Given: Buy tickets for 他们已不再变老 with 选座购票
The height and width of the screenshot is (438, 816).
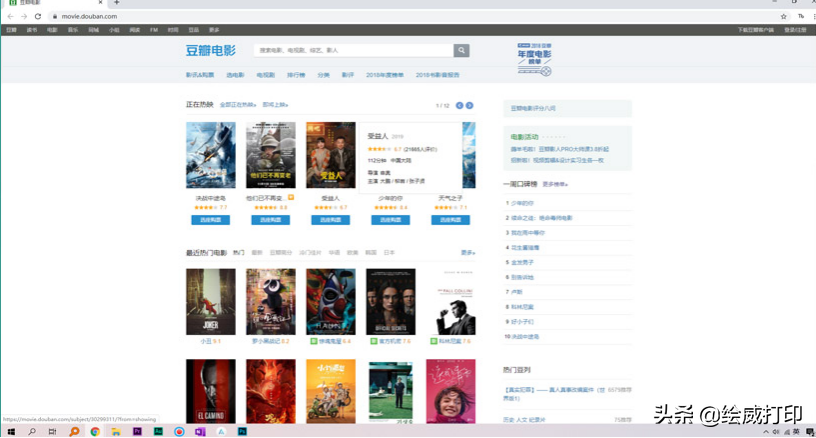Looking at the screenshot, I should [x=271, y=220].
